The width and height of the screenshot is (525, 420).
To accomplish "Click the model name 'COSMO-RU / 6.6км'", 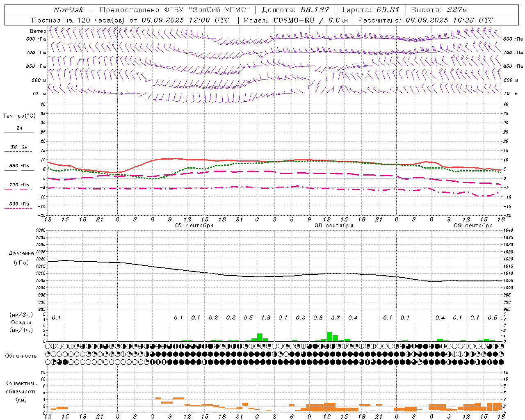I will tap(311, 20).
